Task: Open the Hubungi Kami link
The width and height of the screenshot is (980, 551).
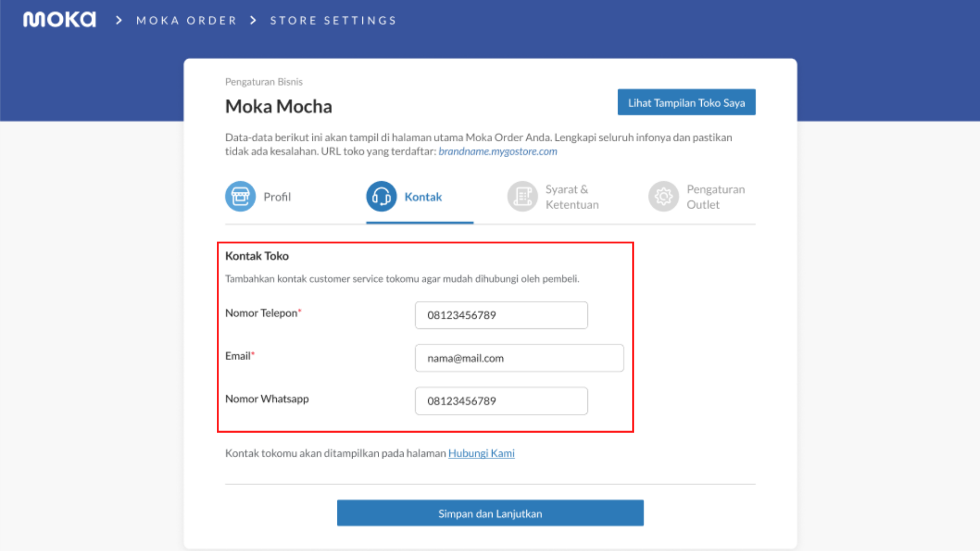Action: pos(481,453)
